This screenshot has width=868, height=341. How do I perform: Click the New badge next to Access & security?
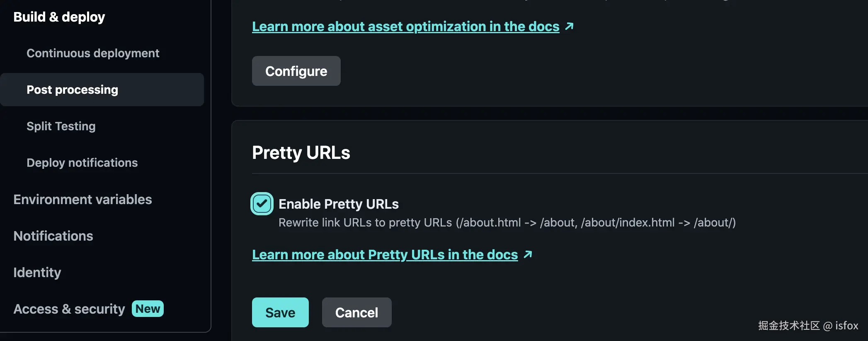148,309
